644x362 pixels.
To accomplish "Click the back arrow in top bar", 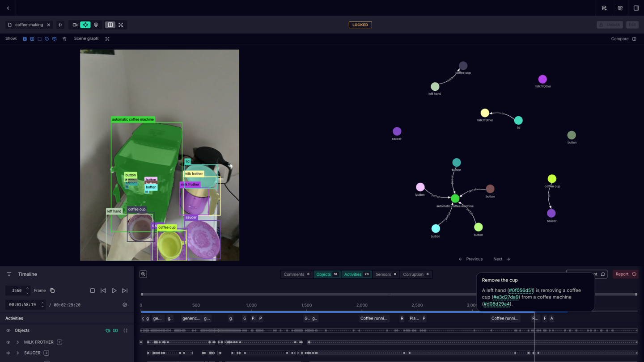I will point(8,8).
